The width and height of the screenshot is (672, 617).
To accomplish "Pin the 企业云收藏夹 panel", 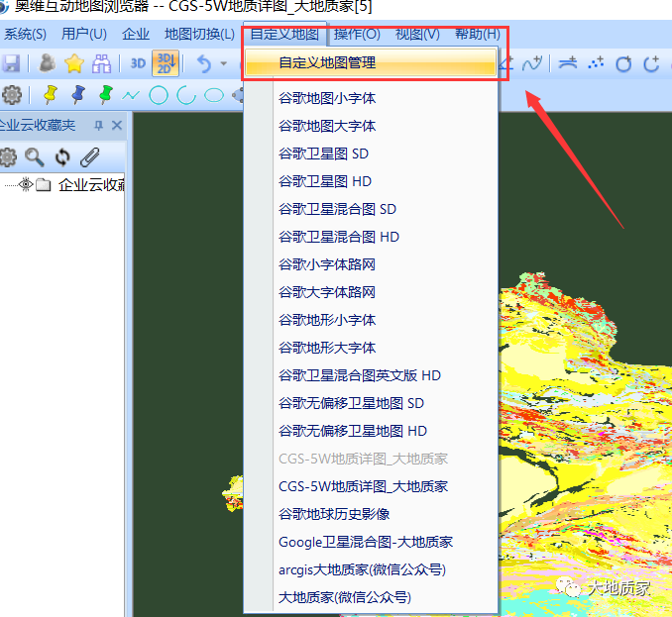I will coord(98,126).
